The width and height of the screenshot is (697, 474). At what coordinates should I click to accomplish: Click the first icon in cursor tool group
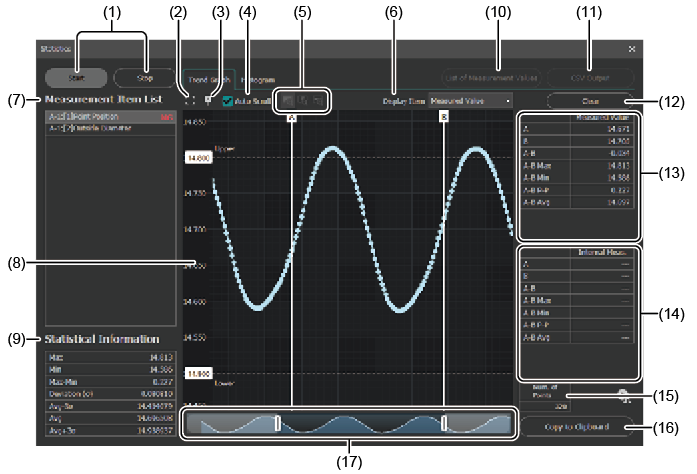point(288,100)
